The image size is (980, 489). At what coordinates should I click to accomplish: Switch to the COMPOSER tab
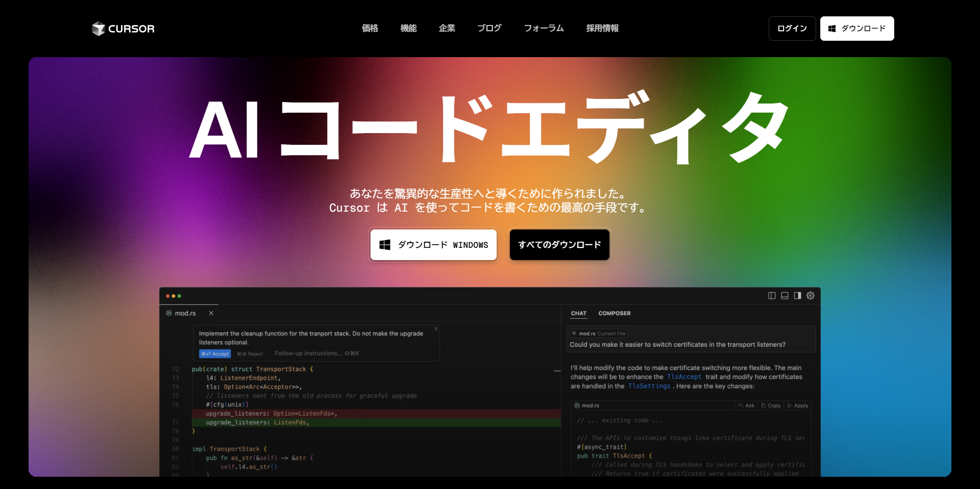click(x=615, y=313)
